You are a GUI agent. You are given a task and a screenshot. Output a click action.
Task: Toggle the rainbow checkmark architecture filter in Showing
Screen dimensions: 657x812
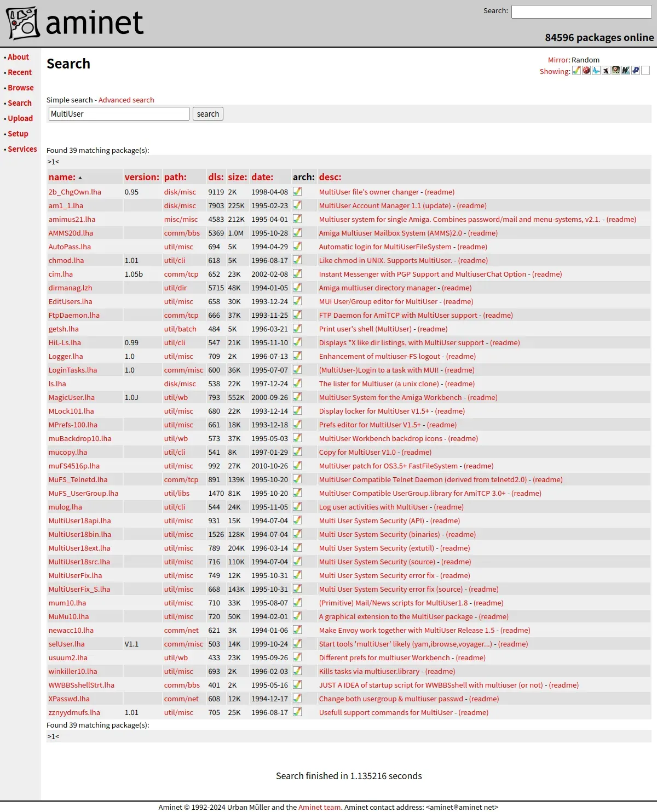click(x=577, y=70)
